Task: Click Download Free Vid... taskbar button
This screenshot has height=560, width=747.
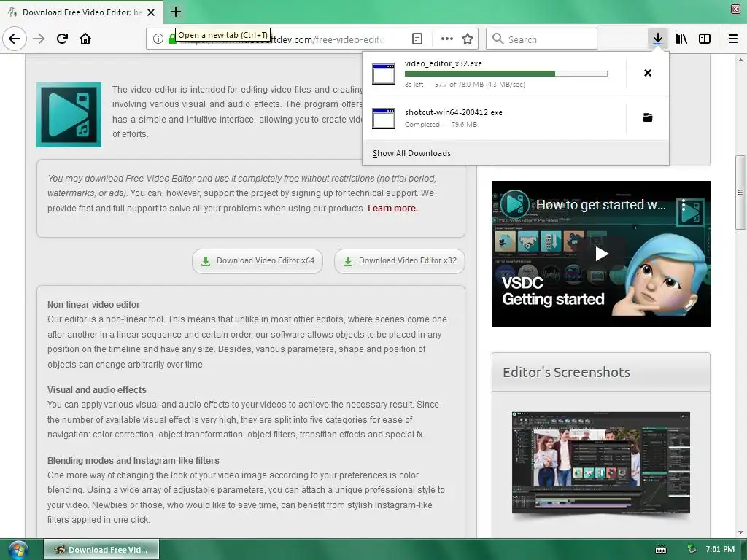Action: point(101,550)
